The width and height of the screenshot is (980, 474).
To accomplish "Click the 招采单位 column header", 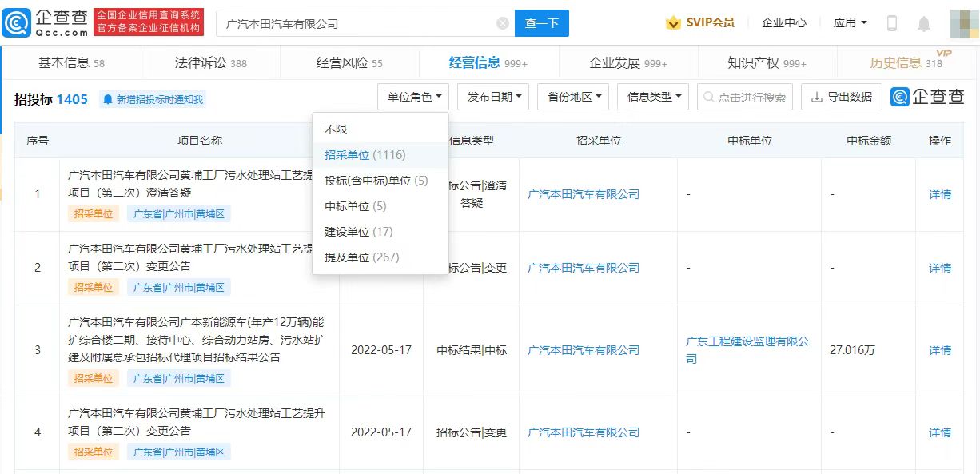I will [x=599, y=141].
